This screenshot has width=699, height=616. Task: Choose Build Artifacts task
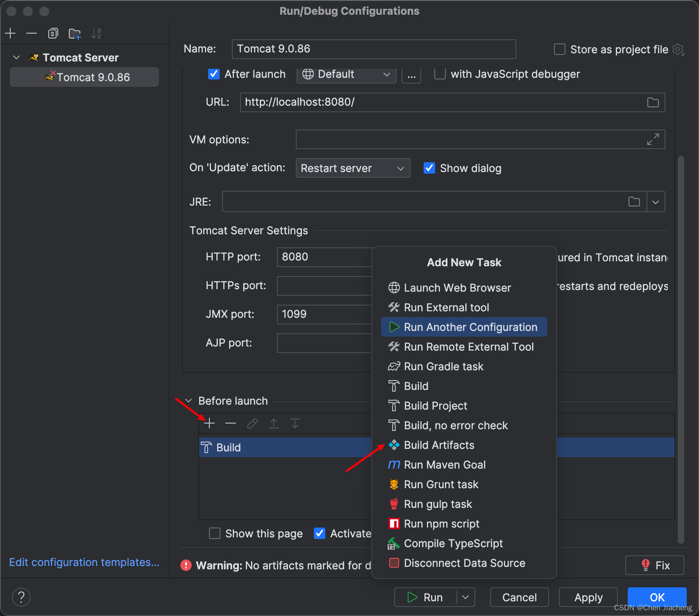(x=464, y=445)
